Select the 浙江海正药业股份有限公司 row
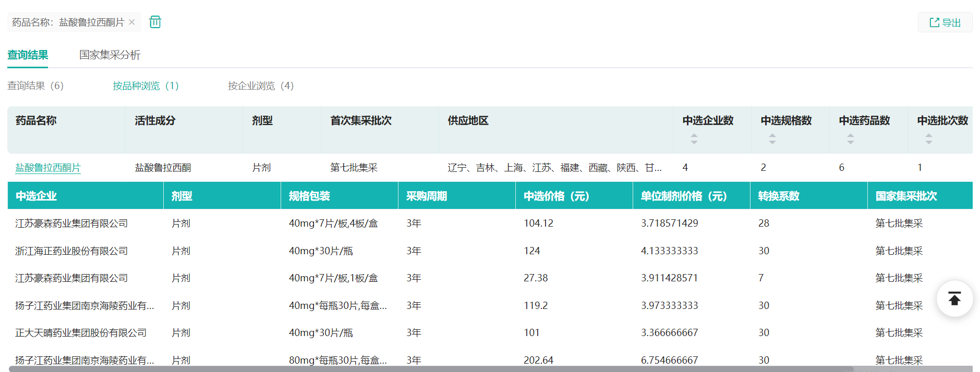This screenshot has width=980, height=372. click(71, 251)
